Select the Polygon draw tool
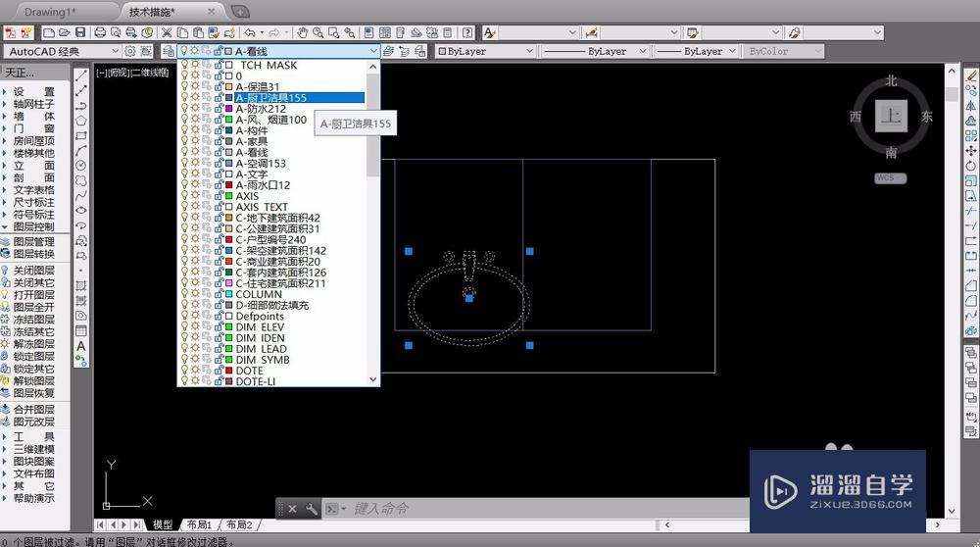The height and width of the screenshot is (547, 980). [81, 121]
